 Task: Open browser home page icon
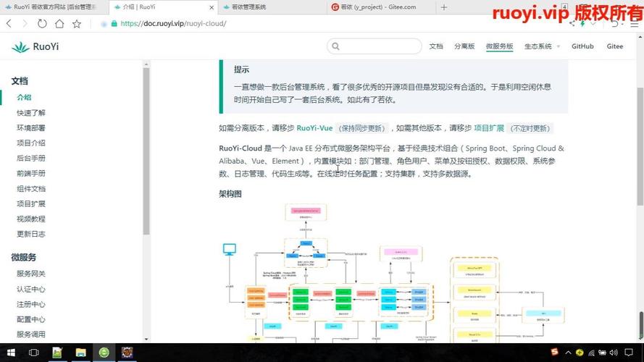[x=59, y=24]
